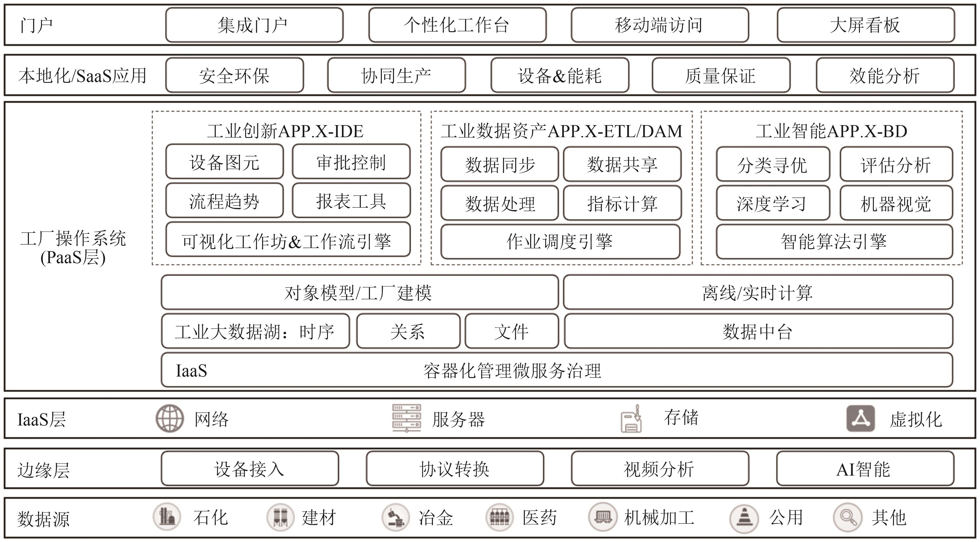
Task: Open the 安全环保 application box
Action: (x=234, y=75)
